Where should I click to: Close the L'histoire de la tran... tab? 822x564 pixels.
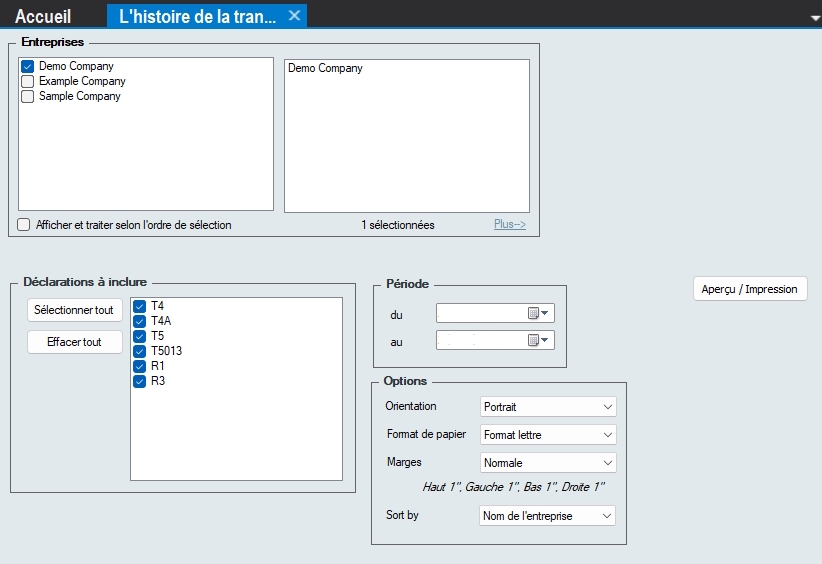(294, 16)
